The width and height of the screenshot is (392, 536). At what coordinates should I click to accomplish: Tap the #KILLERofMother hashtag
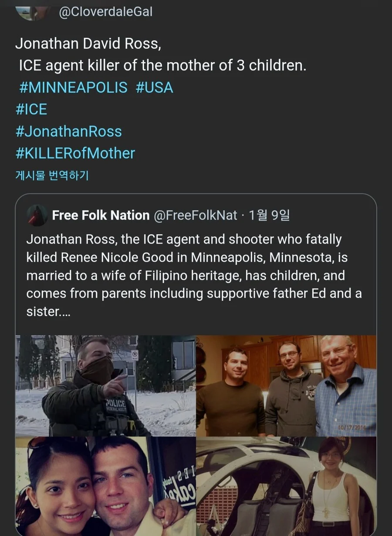click(75, 153)
